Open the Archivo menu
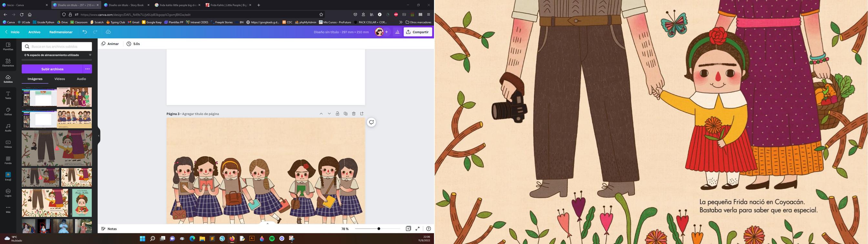Viewport: 868px width, 244px height. click(34, 32)
